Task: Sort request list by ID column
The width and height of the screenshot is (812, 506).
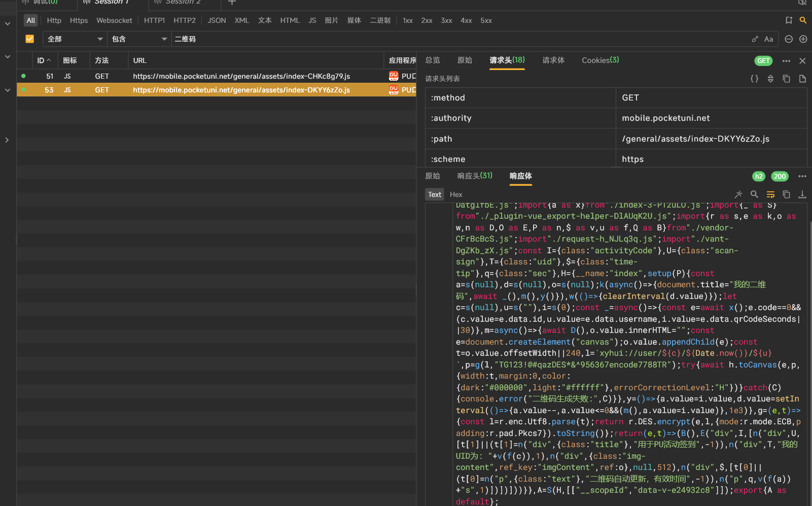Action: 44,60
